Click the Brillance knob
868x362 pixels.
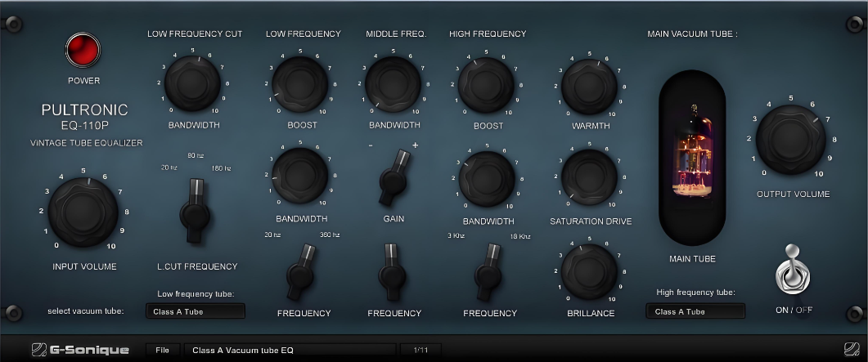pyautogui.click(x=589, y=272)
